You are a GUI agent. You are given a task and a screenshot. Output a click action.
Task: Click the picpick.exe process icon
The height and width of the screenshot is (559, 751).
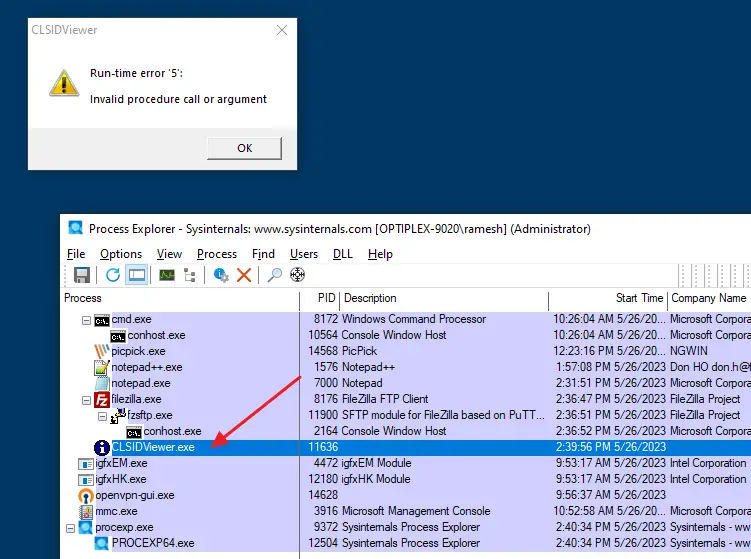pos(102,351)
